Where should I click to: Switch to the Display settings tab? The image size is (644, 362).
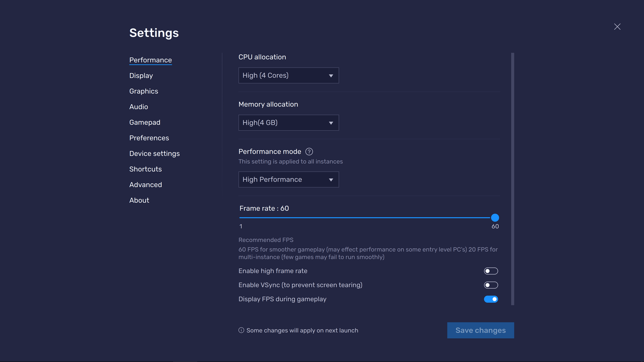pos(141,76)
